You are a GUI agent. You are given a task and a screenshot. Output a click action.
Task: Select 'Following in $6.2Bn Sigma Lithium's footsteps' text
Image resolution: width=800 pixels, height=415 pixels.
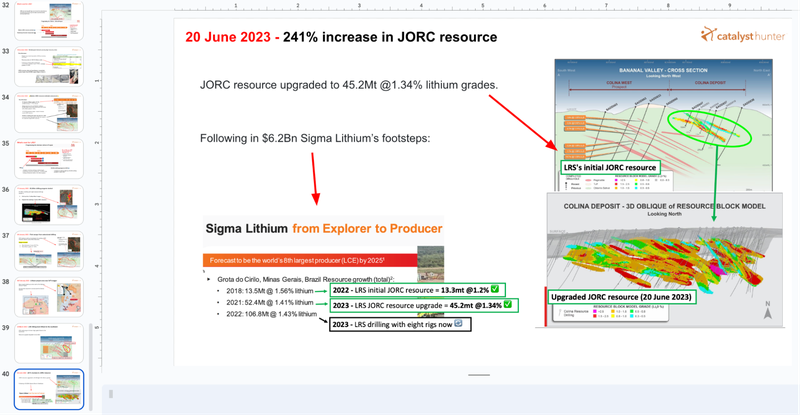pos(315,138)
